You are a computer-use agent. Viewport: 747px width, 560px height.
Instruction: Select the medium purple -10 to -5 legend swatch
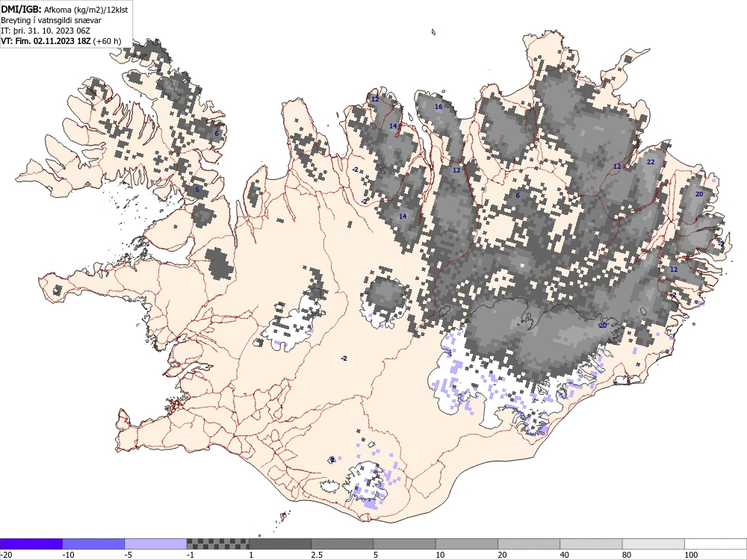(93, 544)
